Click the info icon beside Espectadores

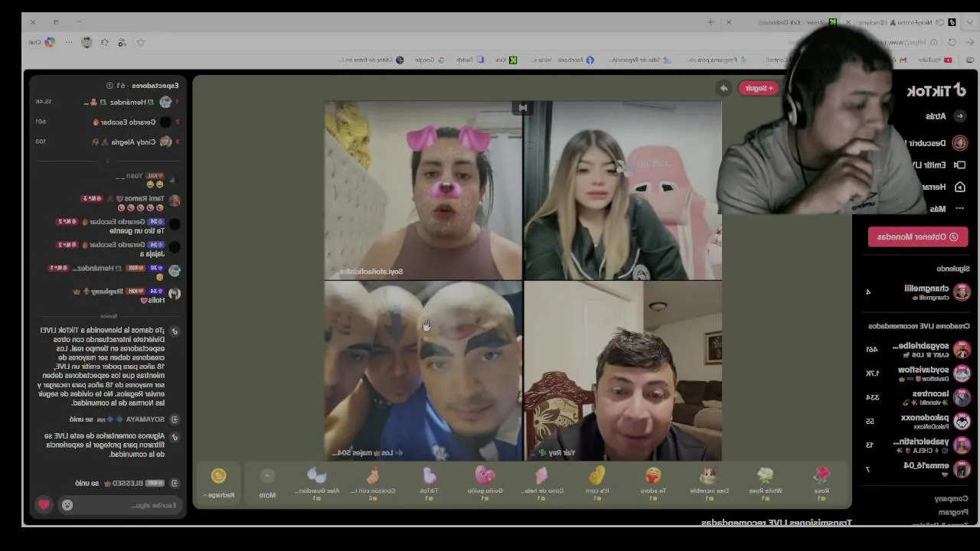(109, 86)
